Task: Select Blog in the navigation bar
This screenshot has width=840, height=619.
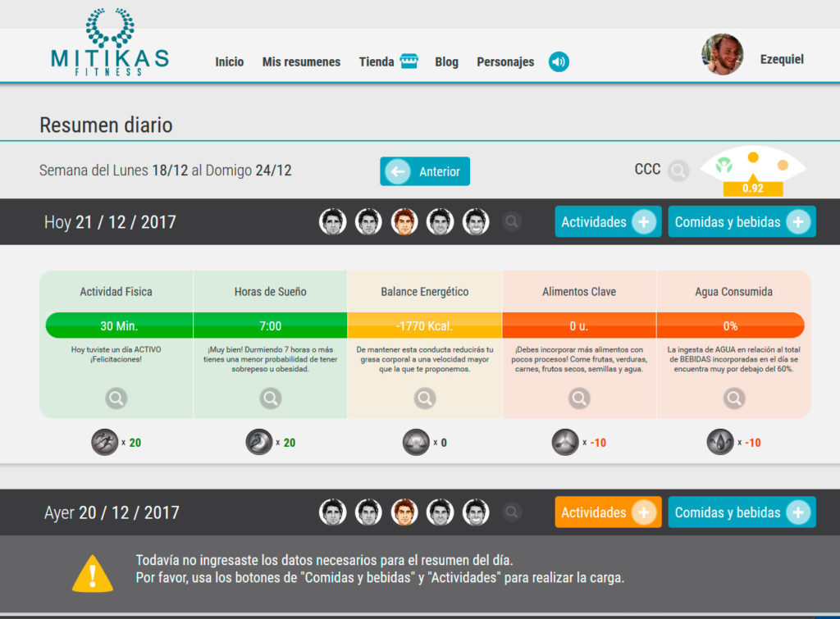Action: tap(446, 61)
